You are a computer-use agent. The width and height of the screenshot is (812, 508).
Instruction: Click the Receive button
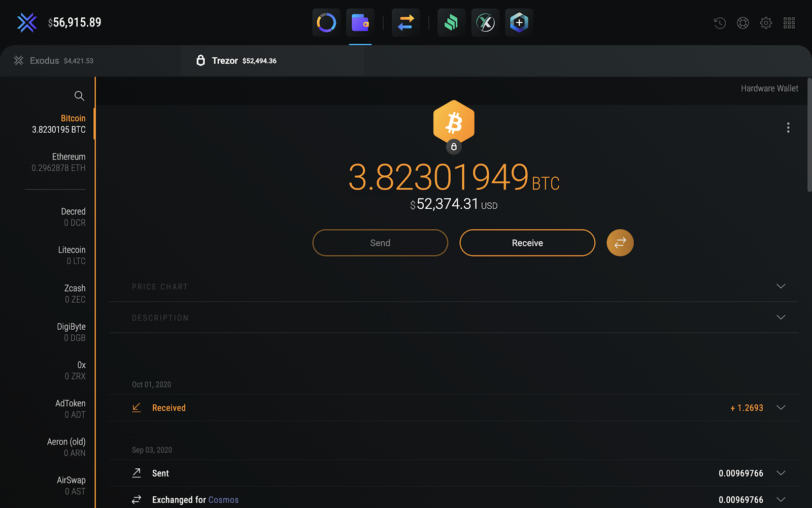coord(527,243)
